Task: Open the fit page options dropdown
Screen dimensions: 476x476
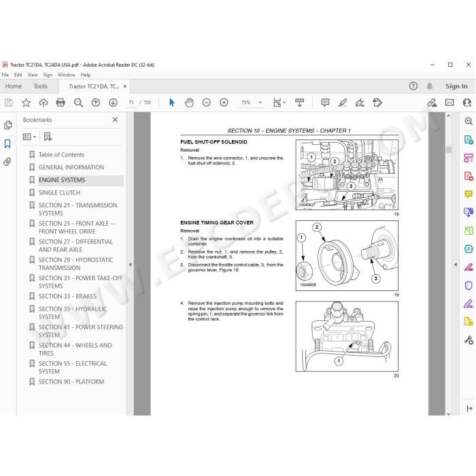Action: tap(279, 103)
